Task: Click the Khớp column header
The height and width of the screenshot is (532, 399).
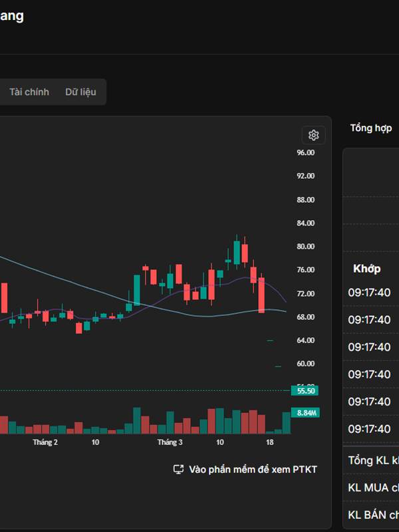Action: (367, 269)
